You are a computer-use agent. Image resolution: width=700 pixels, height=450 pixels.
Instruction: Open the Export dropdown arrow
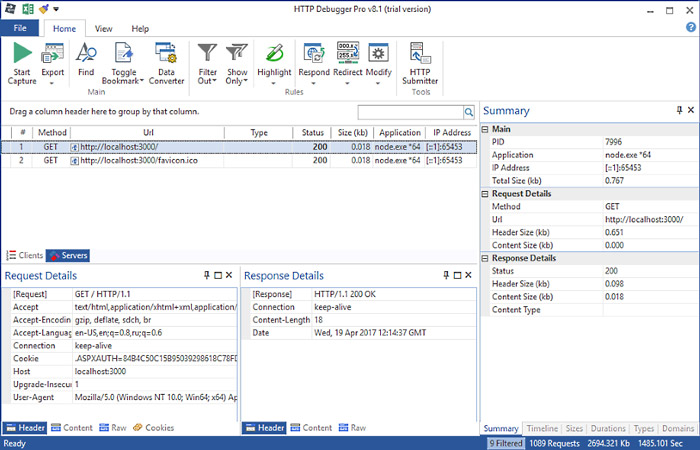pyautogui.click(x=52, y=83)
